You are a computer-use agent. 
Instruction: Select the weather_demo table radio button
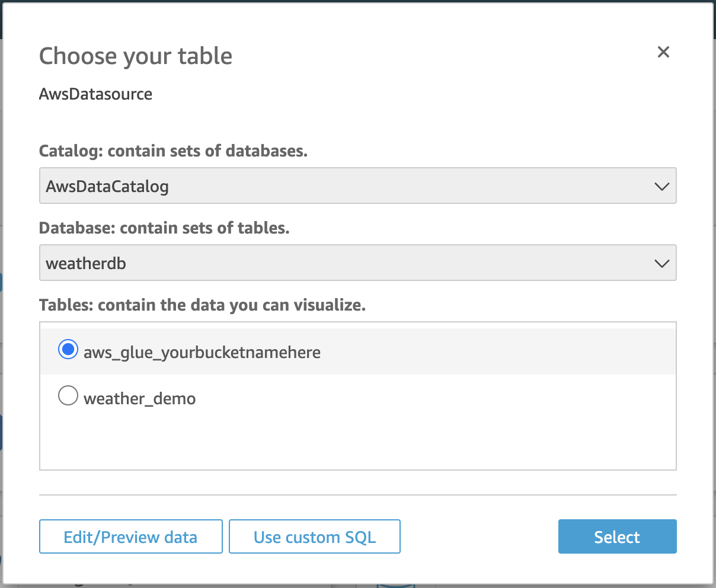(68, 395)
